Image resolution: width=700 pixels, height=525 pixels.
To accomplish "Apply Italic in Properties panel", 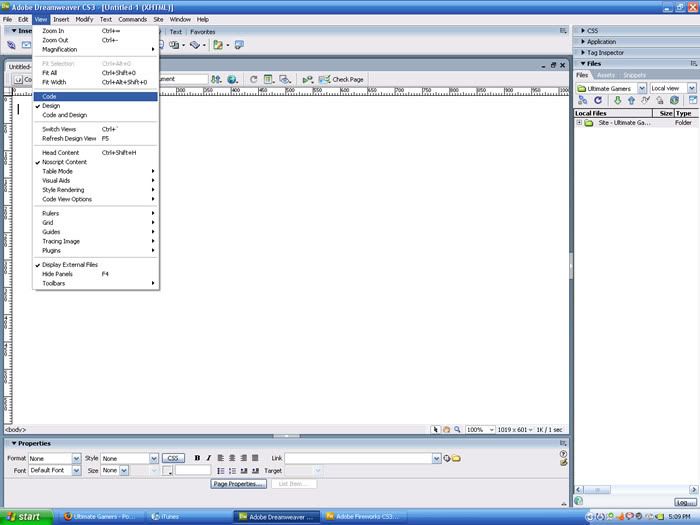I will click(208, 458).
